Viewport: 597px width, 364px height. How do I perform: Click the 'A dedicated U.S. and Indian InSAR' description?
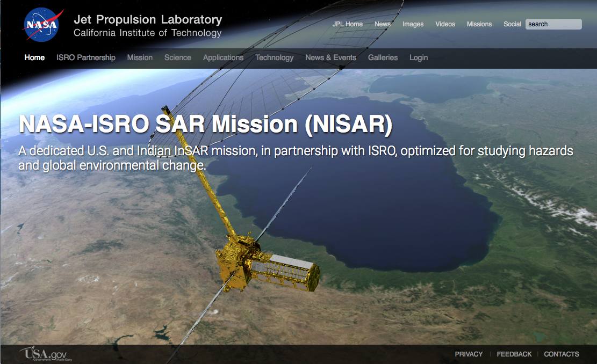[x=296, y=158]
